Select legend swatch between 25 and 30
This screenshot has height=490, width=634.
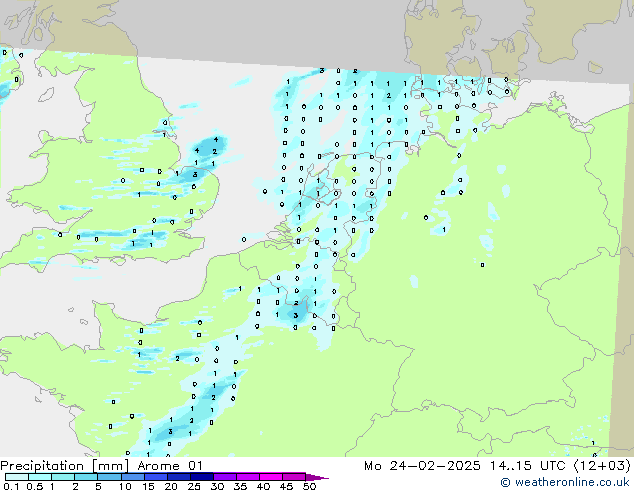[201, 477]
